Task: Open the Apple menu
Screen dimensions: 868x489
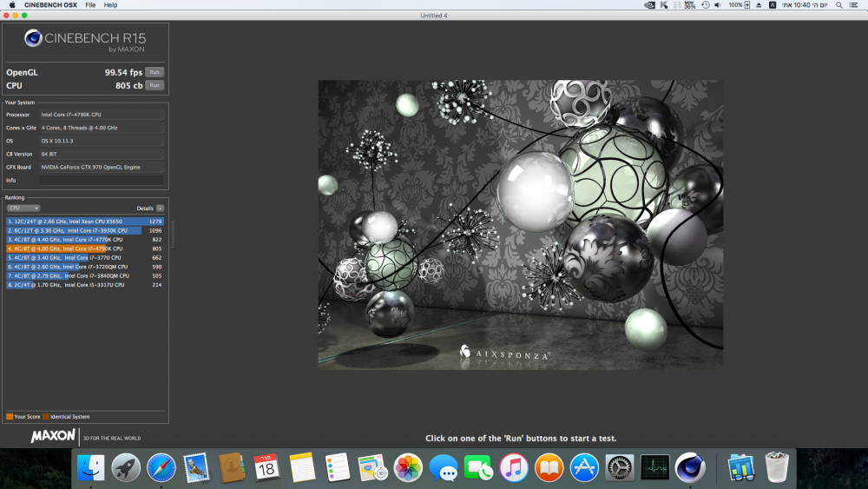Action: [x=12, y=5]
